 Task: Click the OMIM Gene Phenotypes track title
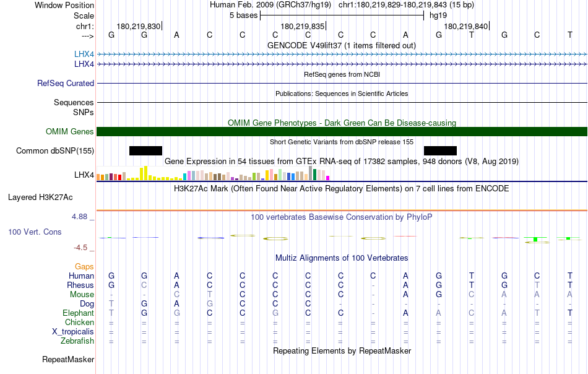pos(342,123)
